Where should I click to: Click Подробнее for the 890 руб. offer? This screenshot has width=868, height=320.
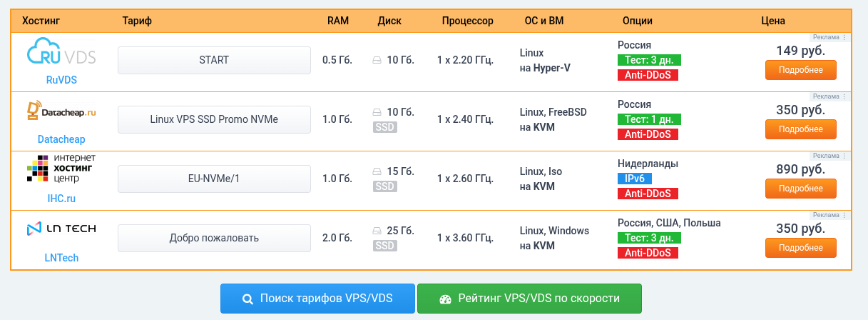(801, 189)
